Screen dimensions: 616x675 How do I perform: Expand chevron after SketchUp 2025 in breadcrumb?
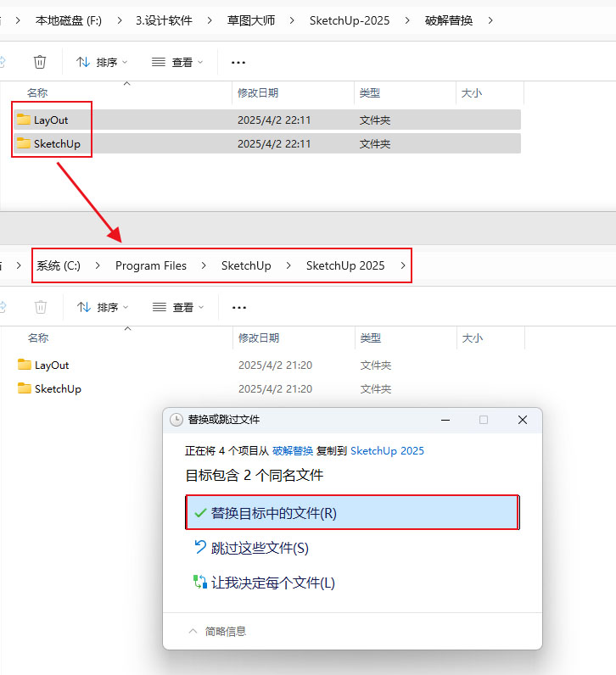point(403,265)
